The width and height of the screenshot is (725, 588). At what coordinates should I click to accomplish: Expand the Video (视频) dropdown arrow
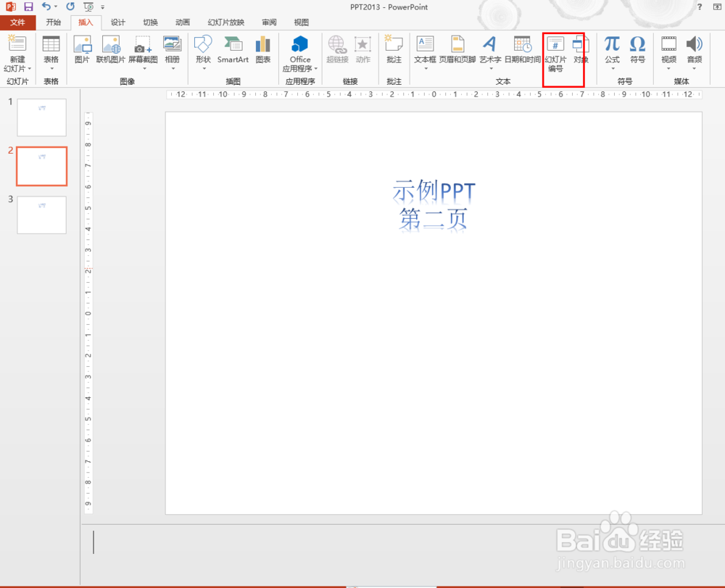[668, 68]
